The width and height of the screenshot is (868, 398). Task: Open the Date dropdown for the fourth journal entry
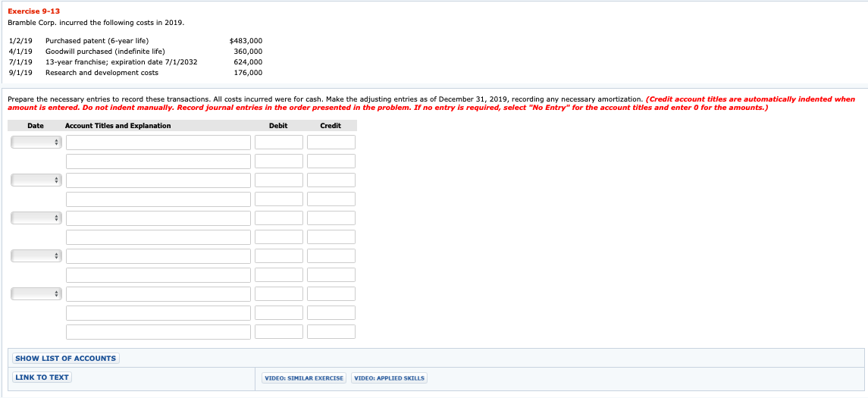click(x=36, y=255)
